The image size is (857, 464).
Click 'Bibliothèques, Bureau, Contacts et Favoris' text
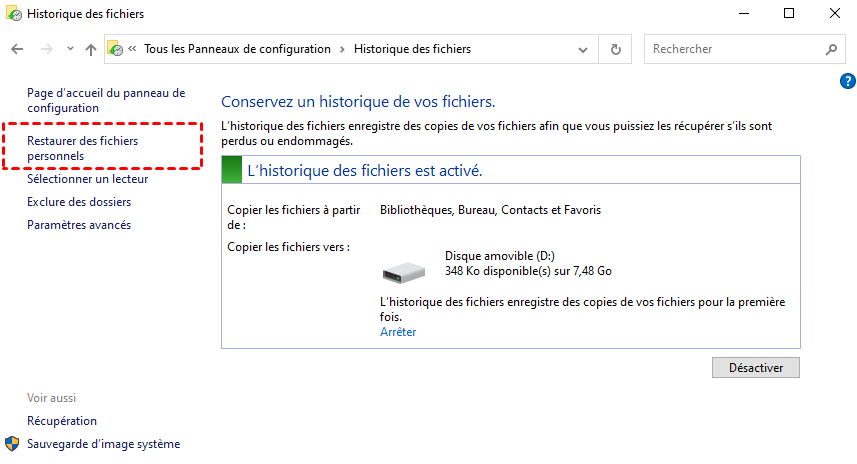point(490,210)
